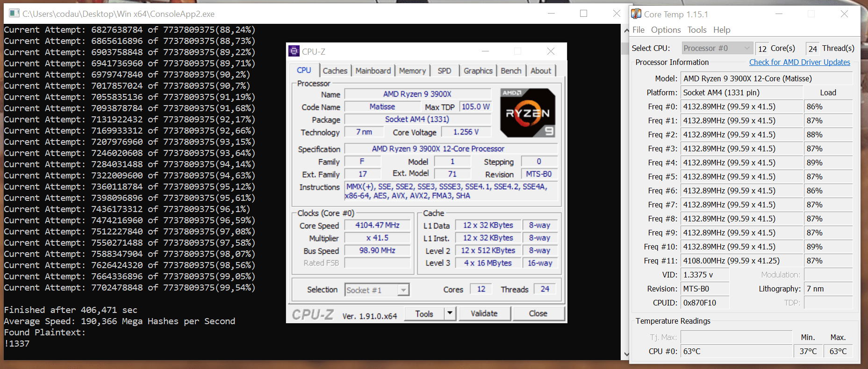Screen dimensions: 868x369
Task: Click the Tools button in CPU-Z
Action: click(x=424, y=313)
